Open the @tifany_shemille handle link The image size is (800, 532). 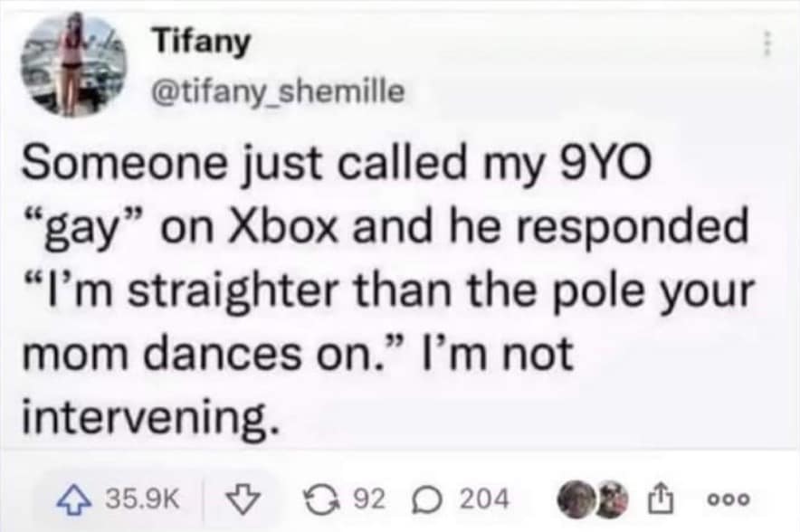click(276, 90)
